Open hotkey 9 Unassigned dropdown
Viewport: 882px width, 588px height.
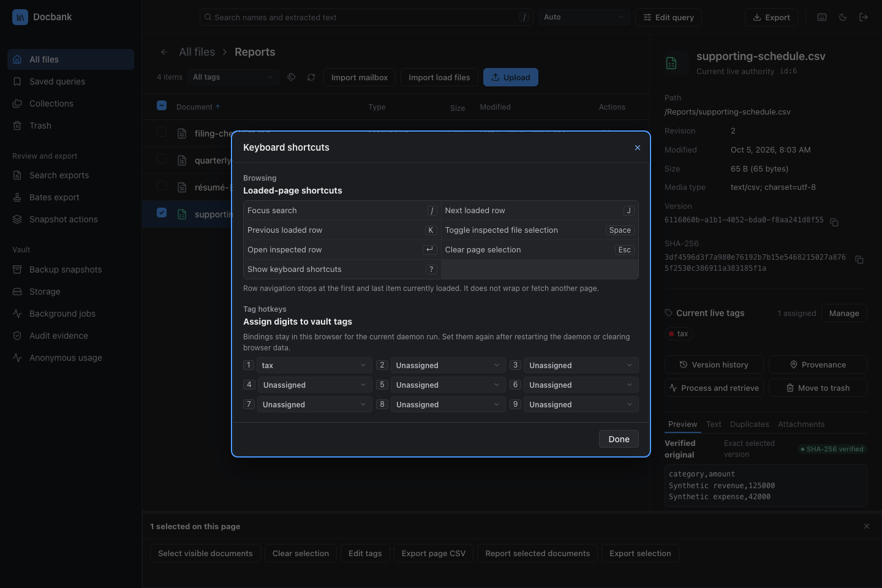581,404
